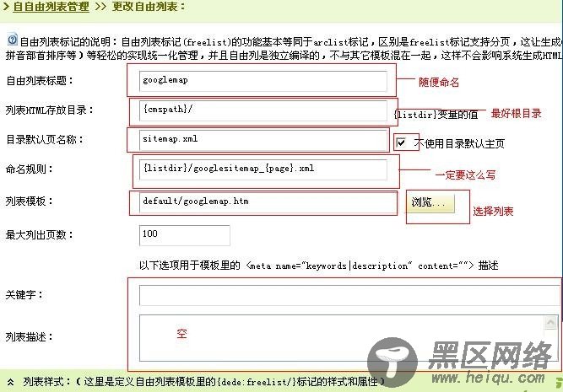Click the 关键字 label text
The image size is (563, 392).
click(x=24, y=295)
